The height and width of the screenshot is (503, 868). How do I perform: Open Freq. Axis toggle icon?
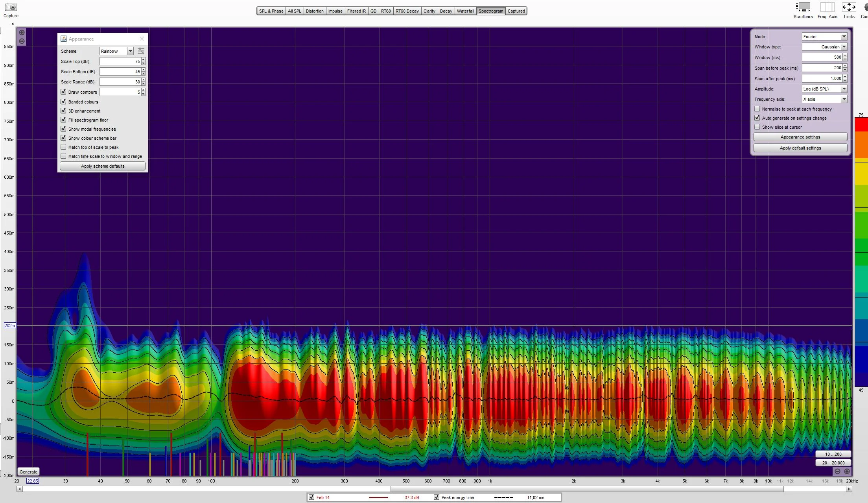click(x=827, y=7)
